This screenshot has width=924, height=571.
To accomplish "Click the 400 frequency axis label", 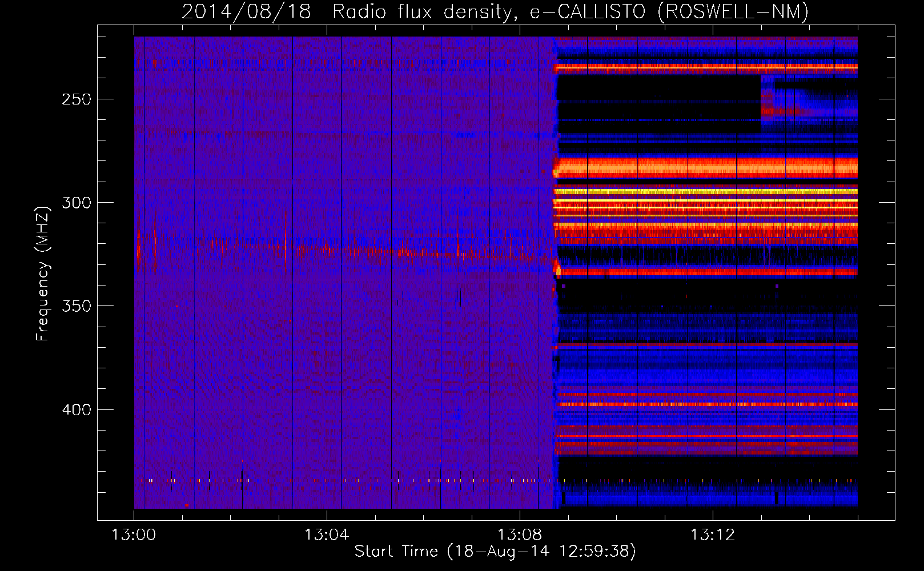I will (77, 410).
